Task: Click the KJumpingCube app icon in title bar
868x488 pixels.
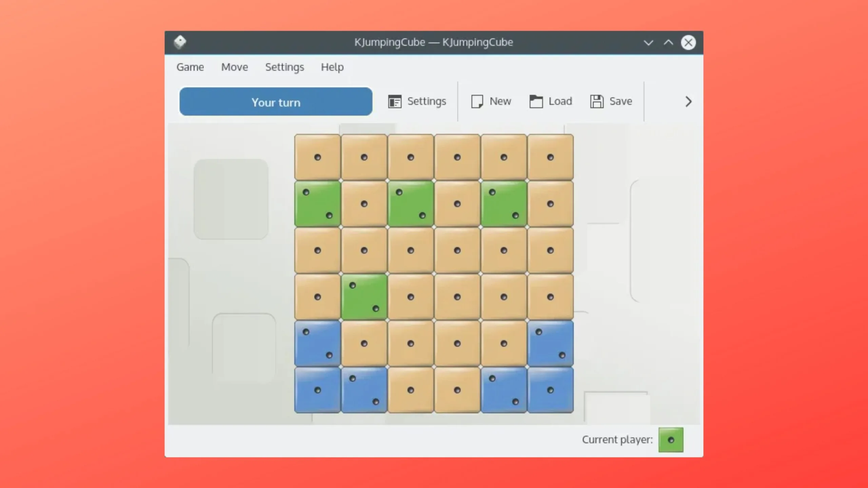Action: click(x=180, y=42)
